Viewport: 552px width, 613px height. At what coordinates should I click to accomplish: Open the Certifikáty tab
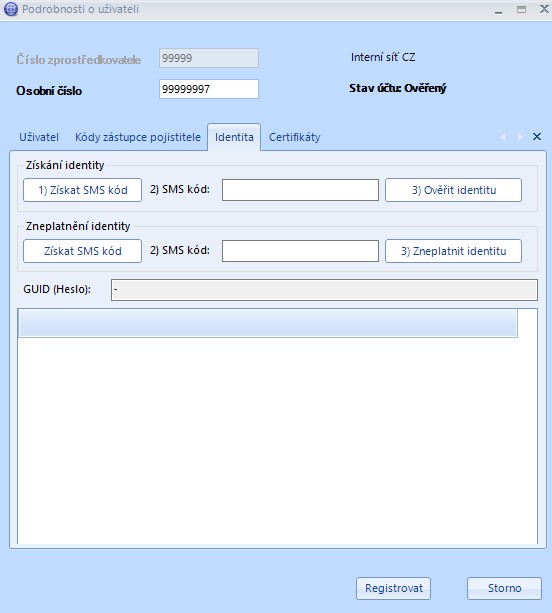pyautogui.click(x=294, y=137)
